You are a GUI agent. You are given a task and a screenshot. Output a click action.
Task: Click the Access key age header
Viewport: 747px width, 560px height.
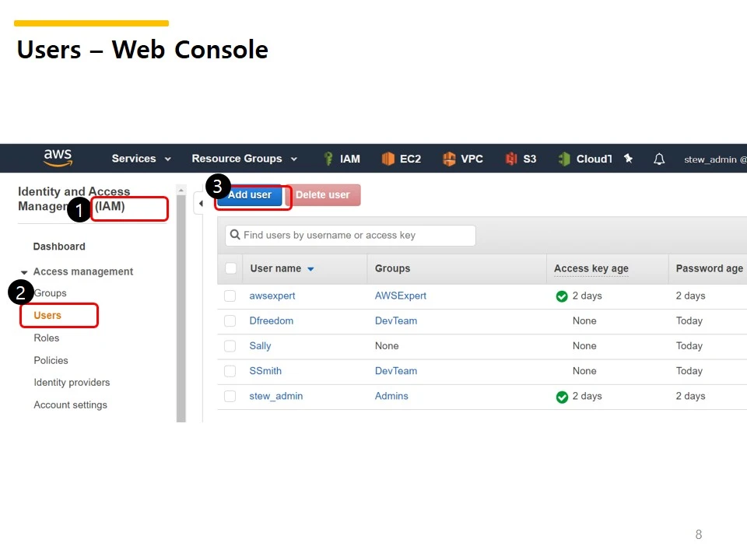pyautogui.click(x=591, y=268)
